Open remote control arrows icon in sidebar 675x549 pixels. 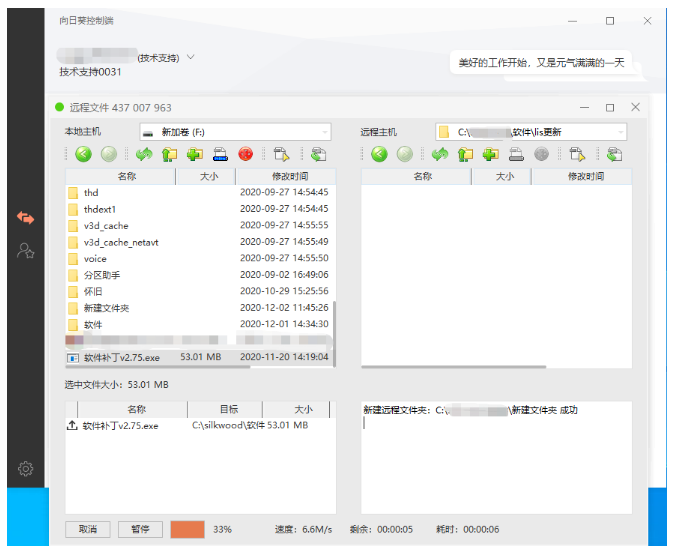tap(25, 217)
